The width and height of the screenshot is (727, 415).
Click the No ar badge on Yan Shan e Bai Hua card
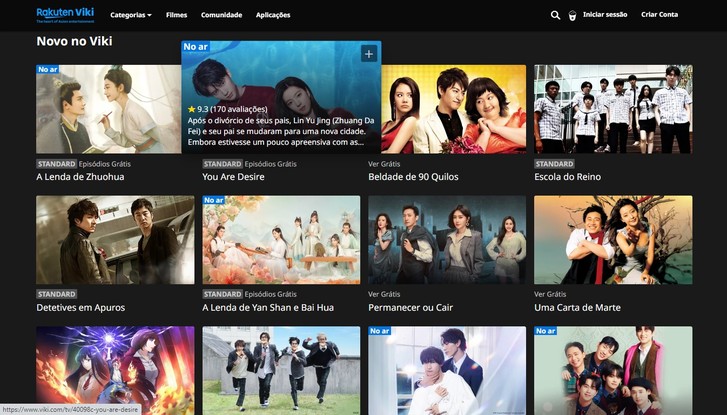click(x=214, y=200)
